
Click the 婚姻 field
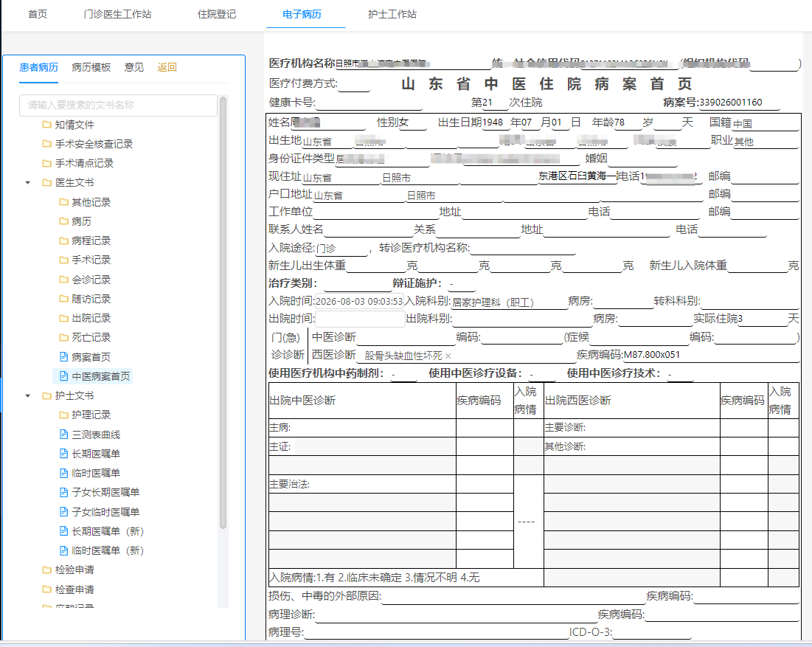642,159
